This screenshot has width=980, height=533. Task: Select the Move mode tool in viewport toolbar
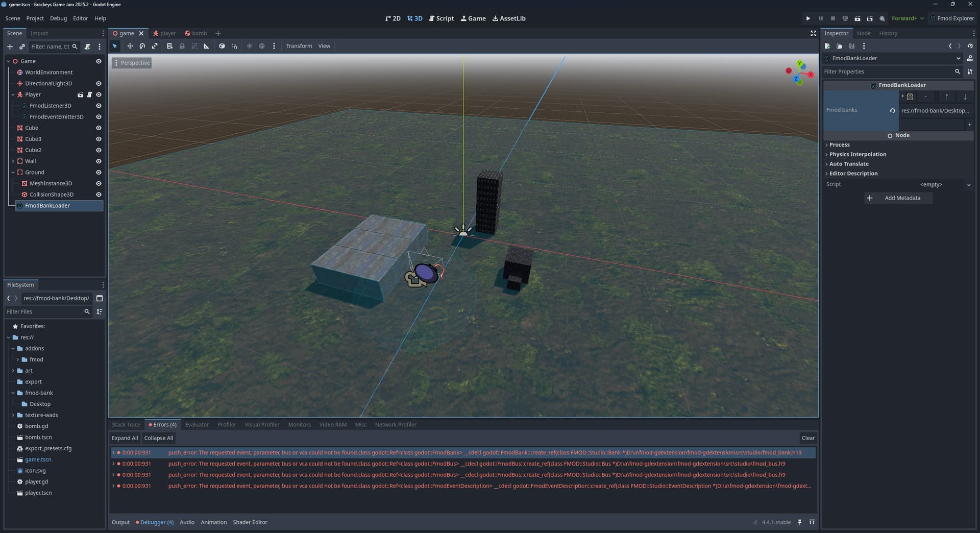130,46
